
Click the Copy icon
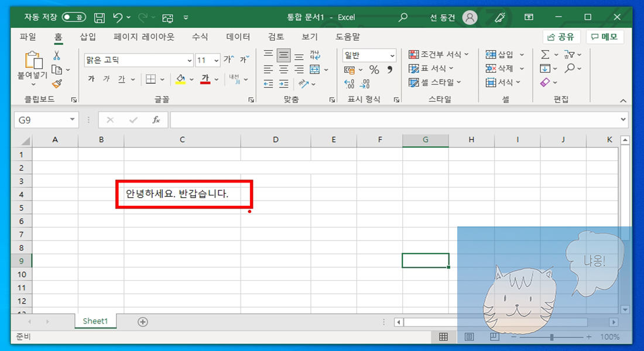pos(57,70)
